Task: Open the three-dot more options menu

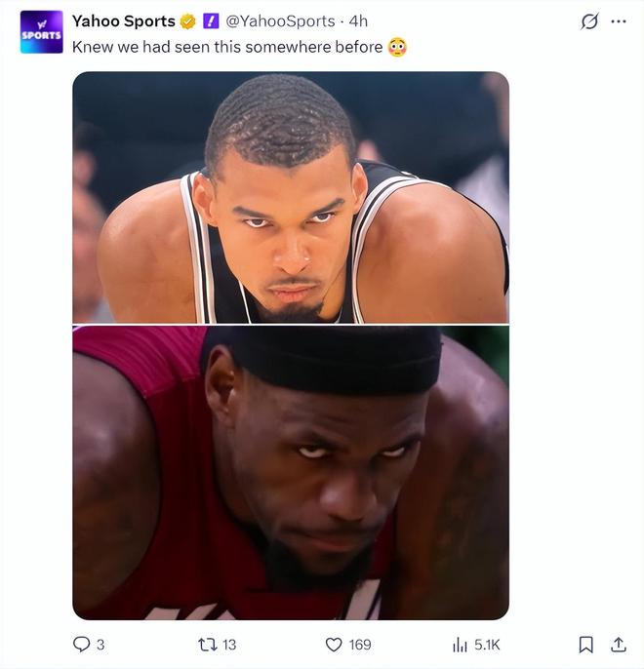Action: (619, 21)
